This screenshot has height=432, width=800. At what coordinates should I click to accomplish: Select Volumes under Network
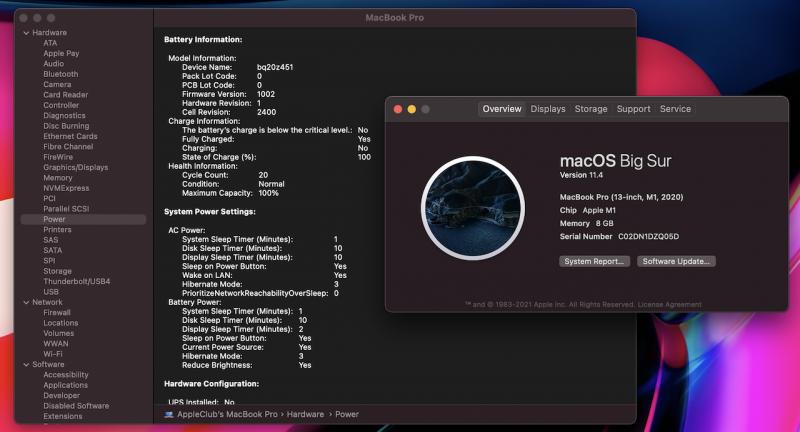(x=59, y=334)
